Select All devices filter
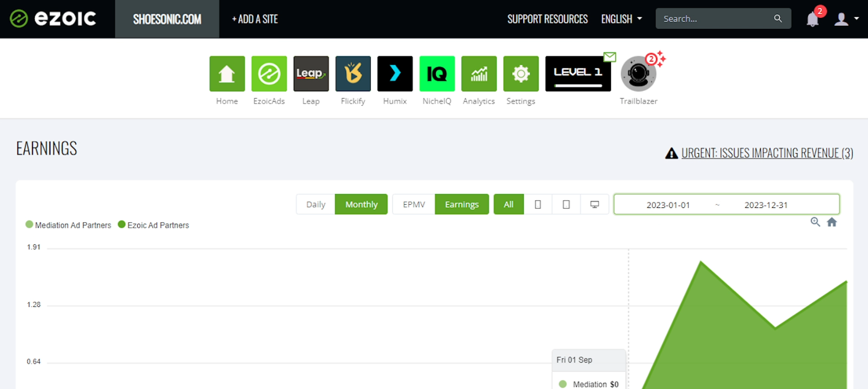Viewport: 868px width, 389px height. tap(508, 204)
